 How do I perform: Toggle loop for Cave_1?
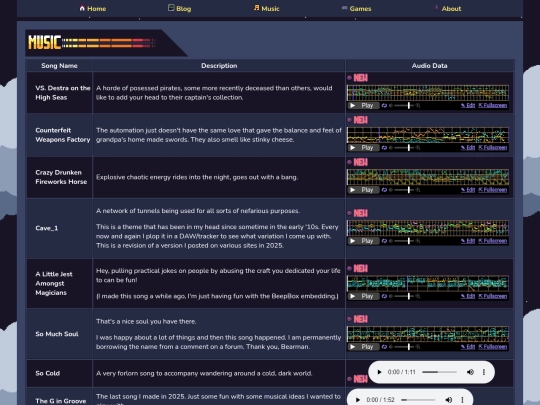(x=384, y=241)
